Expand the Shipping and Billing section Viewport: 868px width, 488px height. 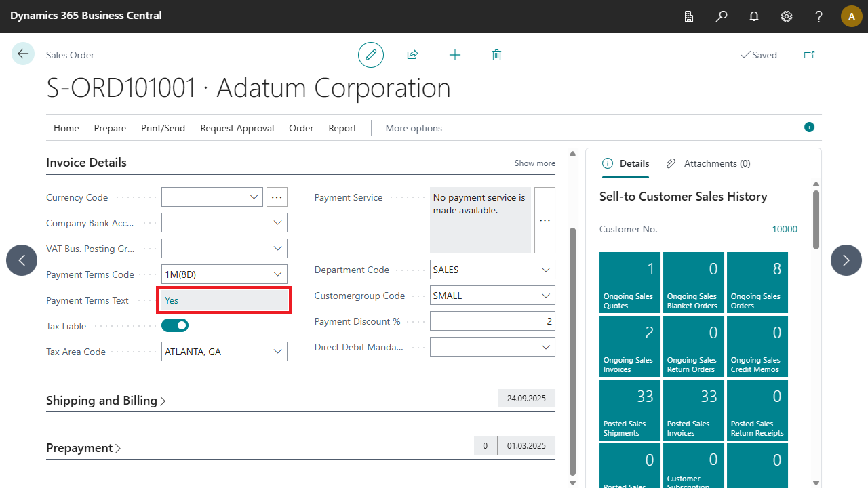(x=106, y=401)
